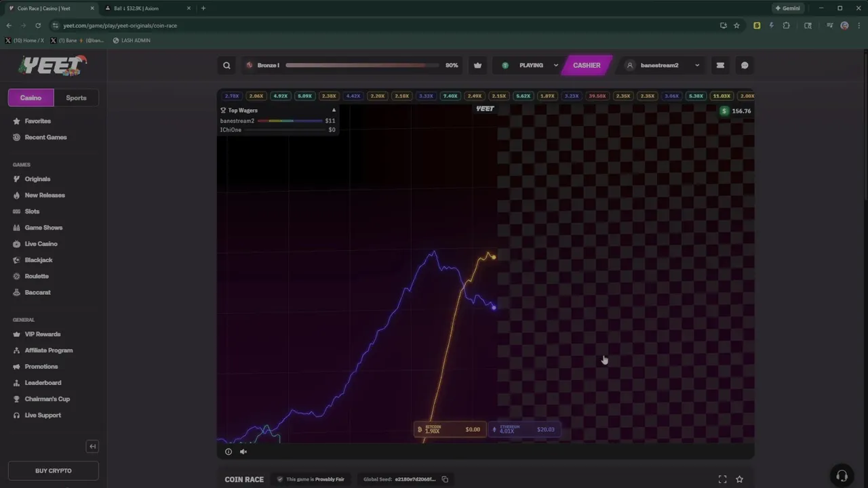Viewport: 868px width, 488px height.
Task: Collapse the Top Wagers panel arrow
Action: click(334, 110)
